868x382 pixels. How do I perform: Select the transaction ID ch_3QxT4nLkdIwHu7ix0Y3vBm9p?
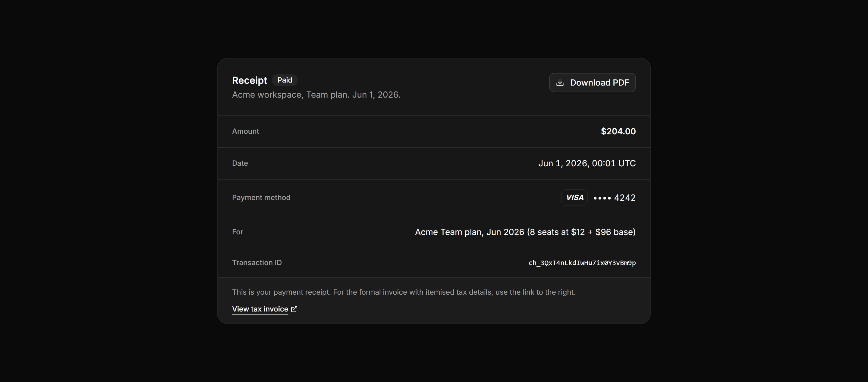582,263
